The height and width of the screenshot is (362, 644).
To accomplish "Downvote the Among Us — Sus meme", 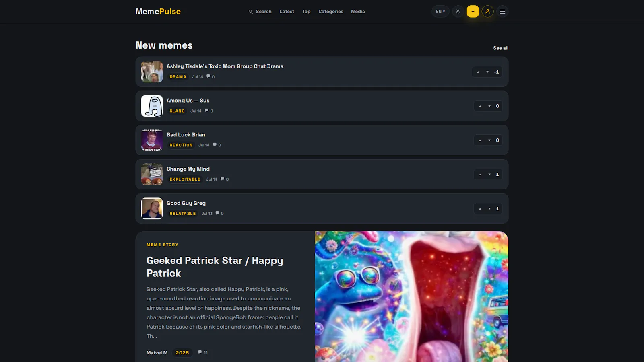I will [x=489, y=106].
